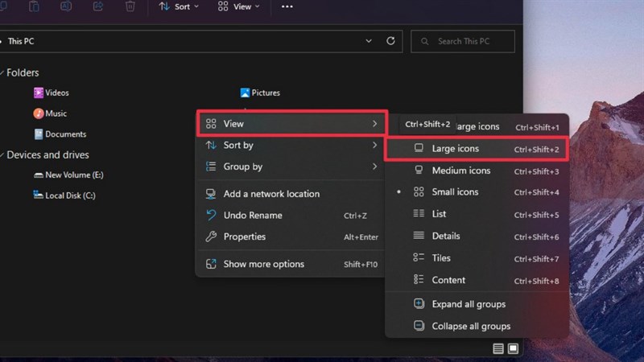Click the Rename icon in toolbar
Viewport: 644px width, 362px height.
coord(66,6)
